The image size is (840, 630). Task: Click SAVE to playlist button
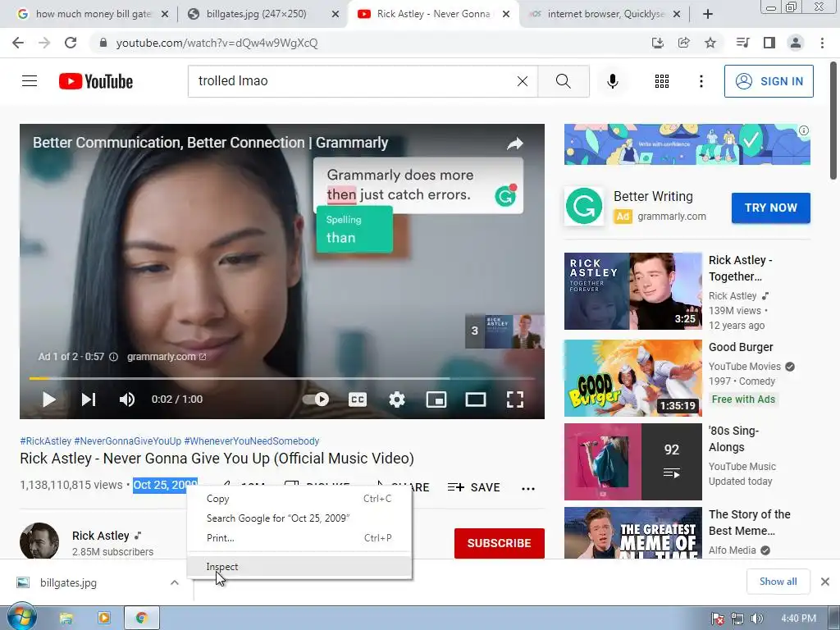click(473, 487)
